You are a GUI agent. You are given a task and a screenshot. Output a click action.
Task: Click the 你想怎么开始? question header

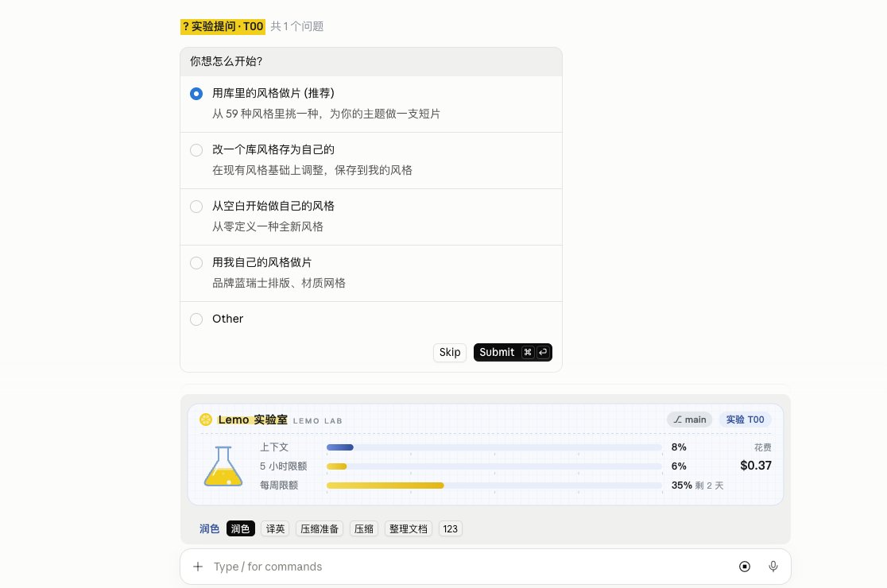tap(371, 62)
